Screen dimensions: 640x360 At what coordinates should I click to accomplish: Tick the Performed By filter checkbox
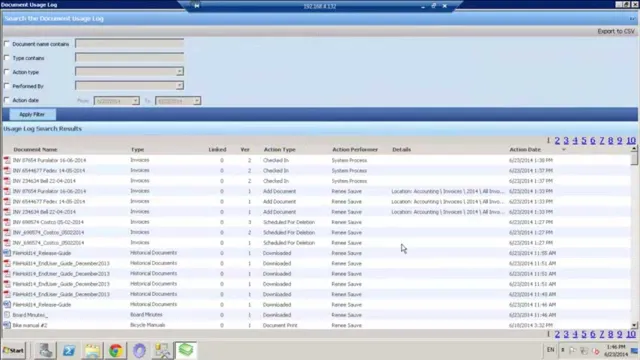click(x=7, y=86)
